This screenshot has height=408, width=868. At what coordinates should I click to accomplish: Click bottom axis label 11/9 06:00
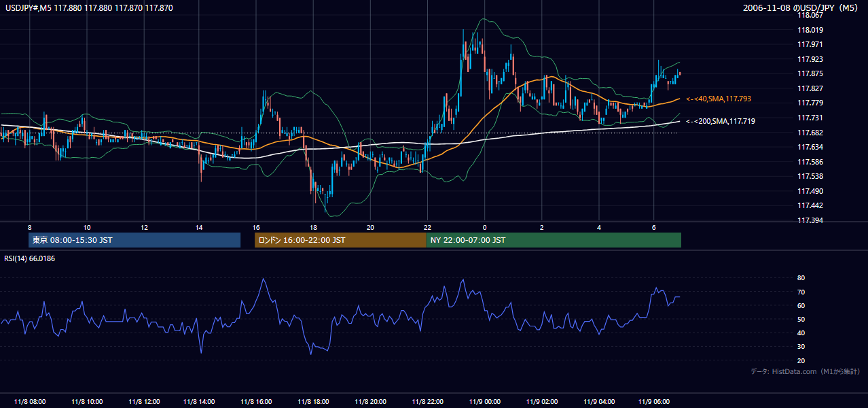(x=654, y=402)
